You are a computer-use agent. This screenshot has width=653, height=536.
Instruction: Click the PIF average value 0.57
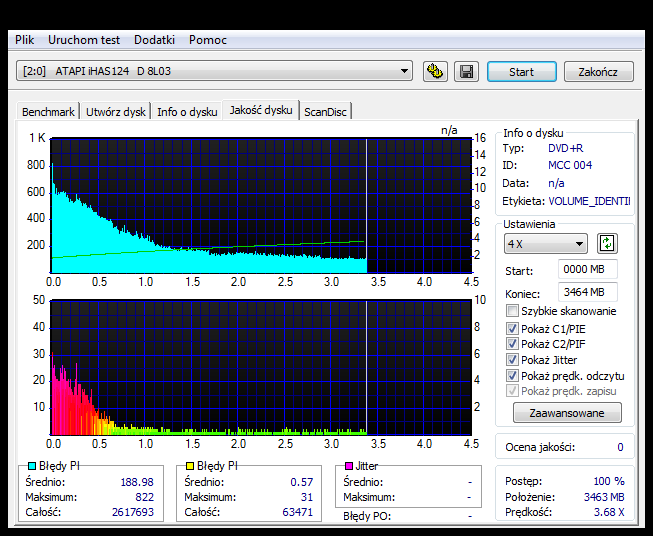(x=302, y=482)
